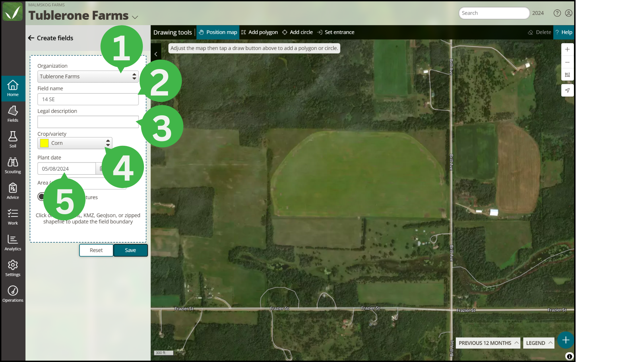
Task: Click the yellow Corn color swatch
Action: (x=44, y=143)
